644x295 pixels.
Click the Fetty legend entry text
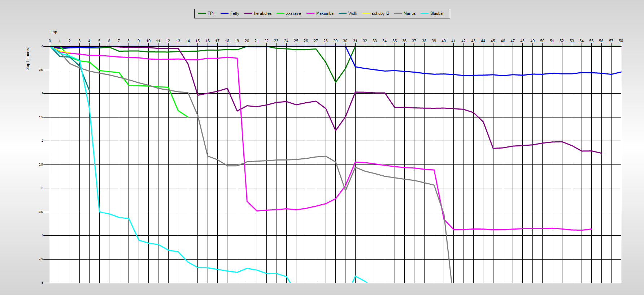[235, 13]
